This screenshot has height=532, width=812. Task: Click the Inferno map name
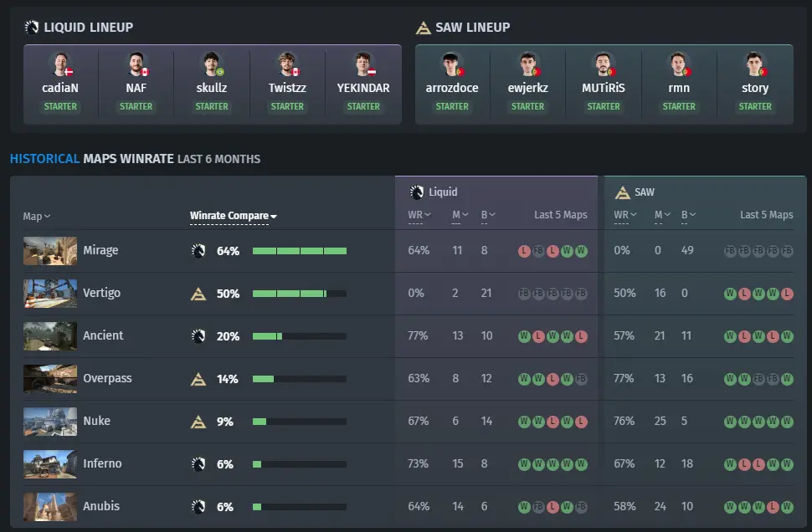click(102, 463)
